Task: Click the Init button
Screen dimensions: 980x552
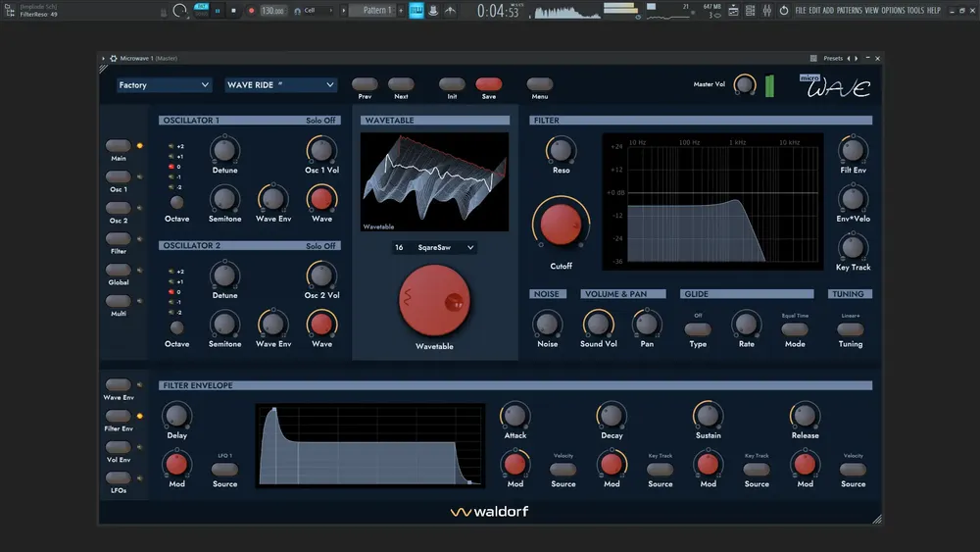Action: pos(452,83)
